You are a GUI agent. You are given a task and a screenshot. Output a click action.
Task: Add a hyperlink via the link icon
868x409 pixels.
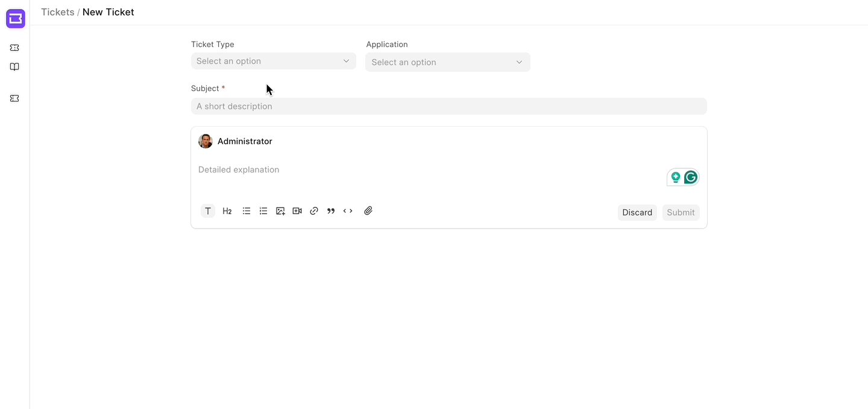click(314, 211)
